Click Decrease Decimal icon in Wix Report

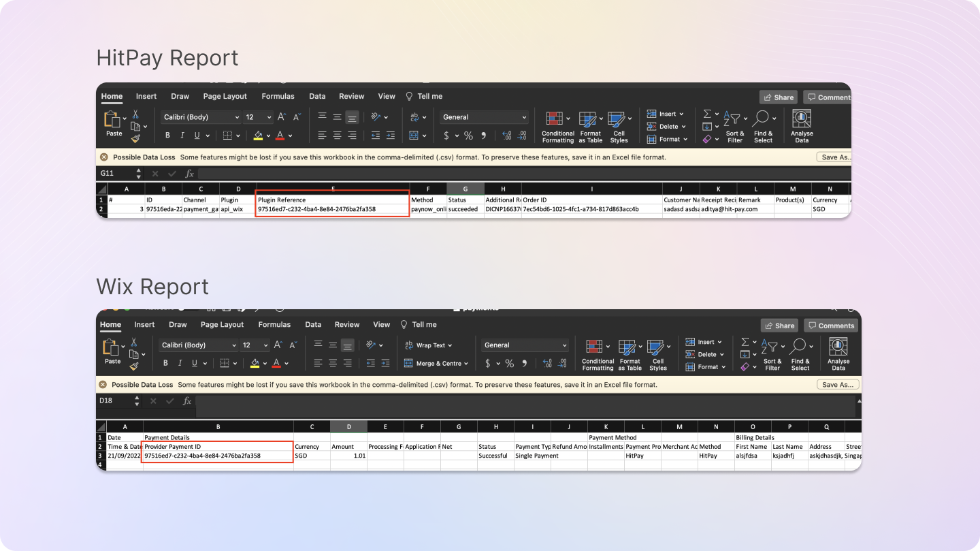click(x=561, y=364)
